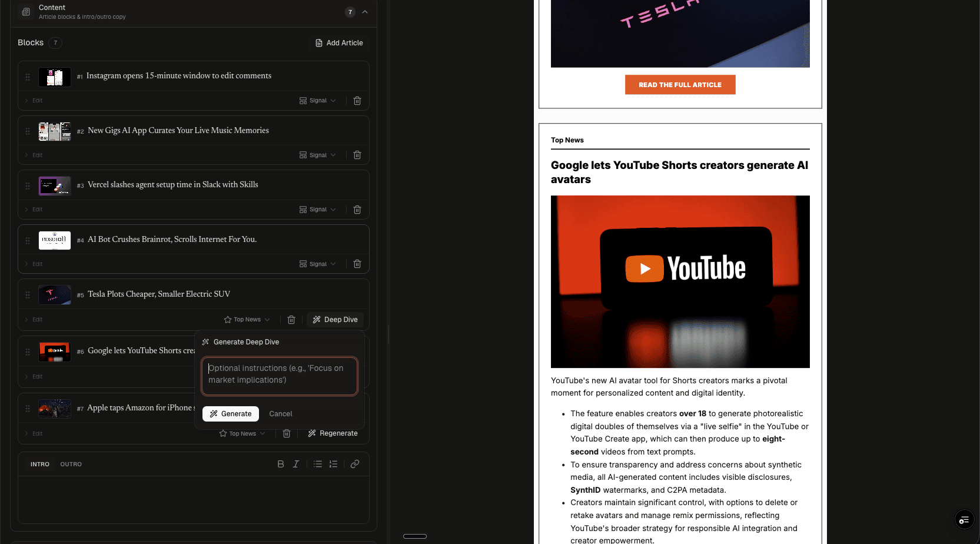
Task: Open Top News dropdown for Tesla article
Action: tap(247, 320)
